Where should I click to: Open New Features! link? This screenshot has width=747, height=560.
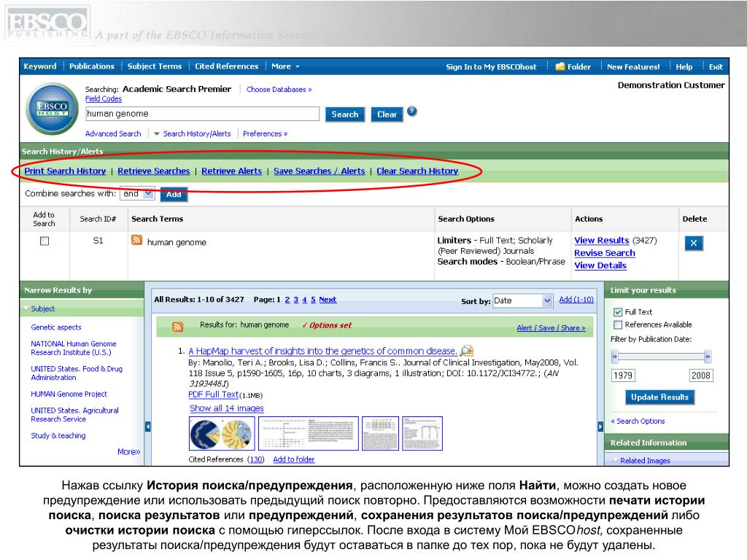pyautogui.click(x=633, y=66)
